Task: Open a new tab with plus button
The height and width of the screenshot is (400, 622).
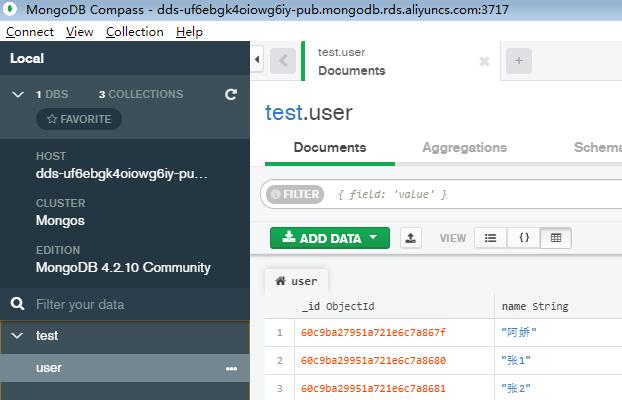Action: (519, 61)
